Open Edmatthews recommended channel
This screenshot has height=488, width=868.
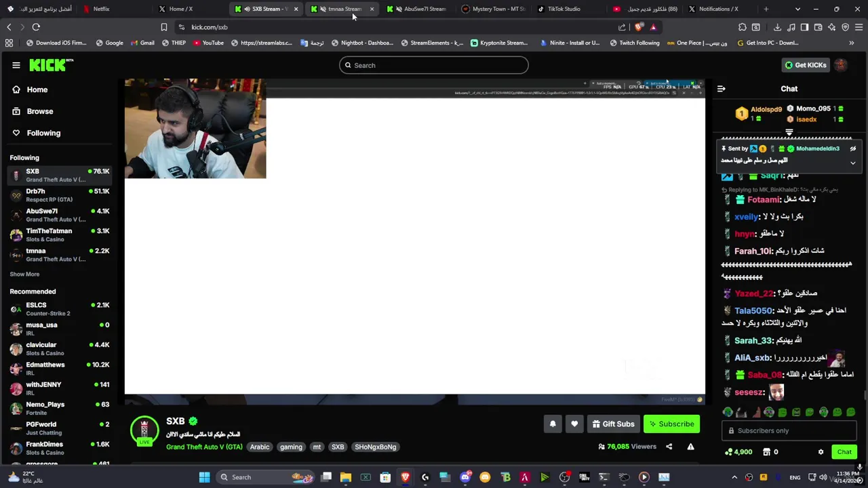point(60,369)
